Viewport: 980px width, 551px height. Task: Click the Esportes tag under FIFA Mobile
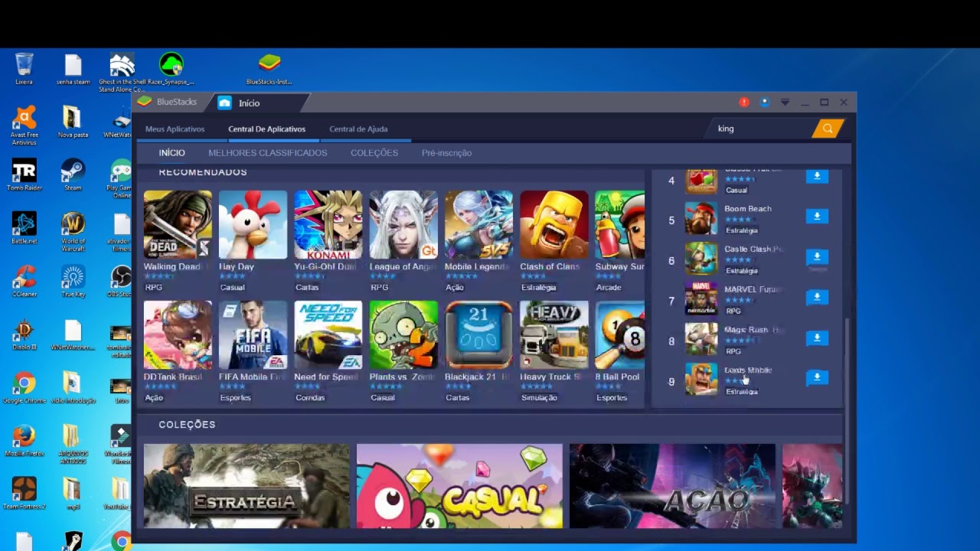235,398
